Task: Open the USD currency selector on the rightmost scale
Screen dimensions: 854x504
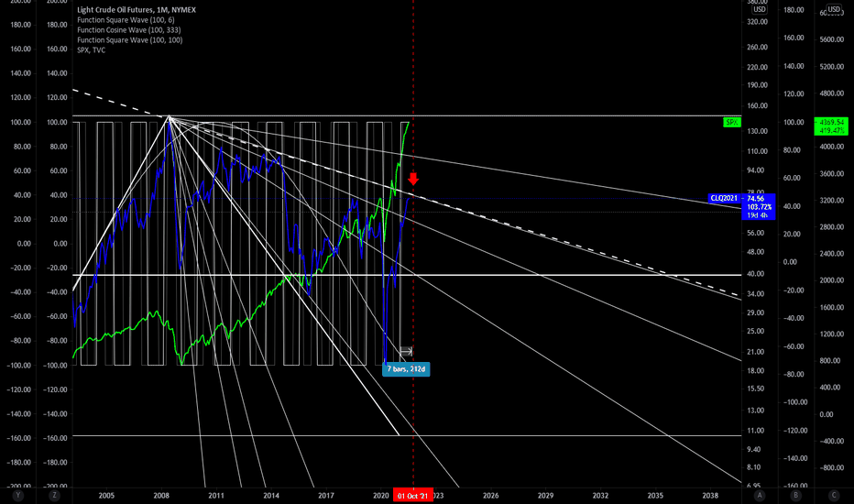Action: (834, 9)
